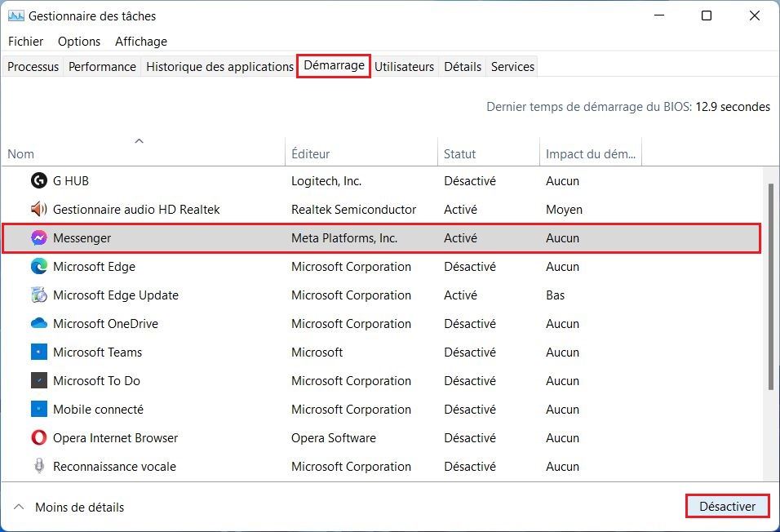Image resolution: width=780 pixels, height=532 pixels.
Task: Select the Realtek audio speaker icon
Action: pos(38,210)
